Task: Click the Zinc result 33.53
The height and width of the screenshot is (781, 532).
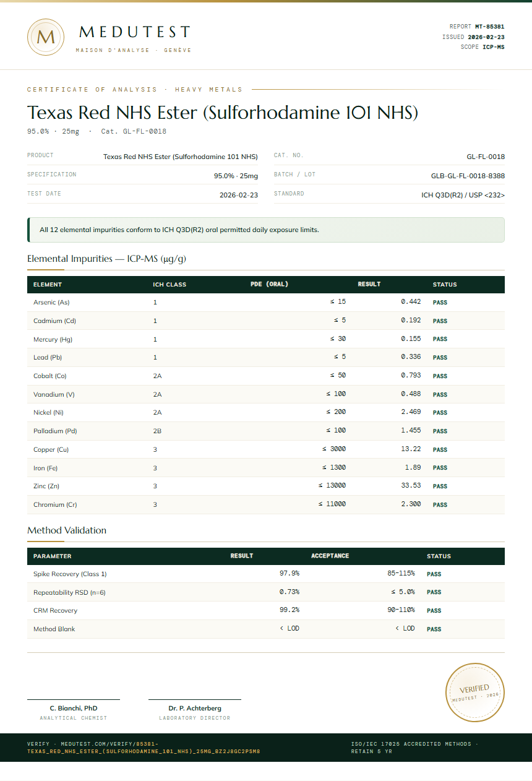Action: point(411,486)
